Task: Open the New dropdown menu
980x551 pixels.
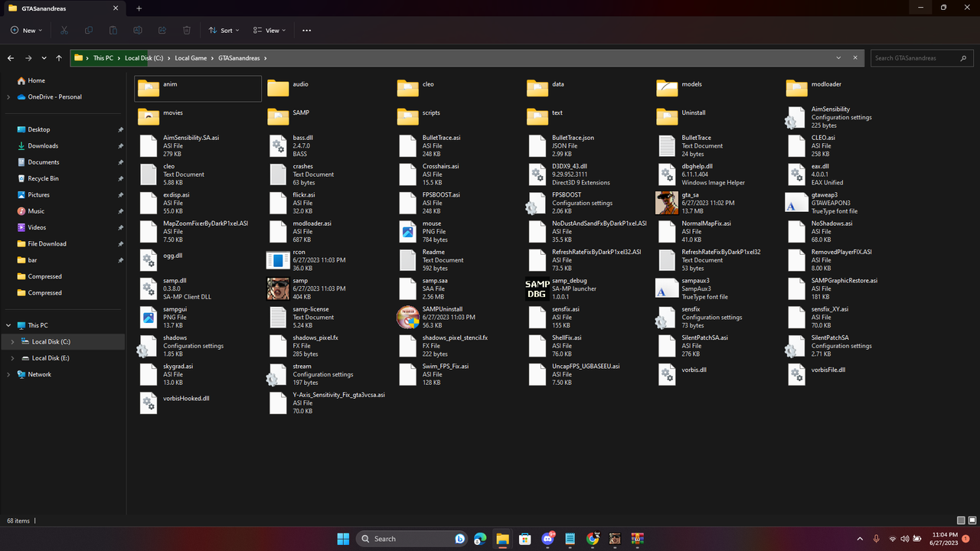Action: (26, 31)
